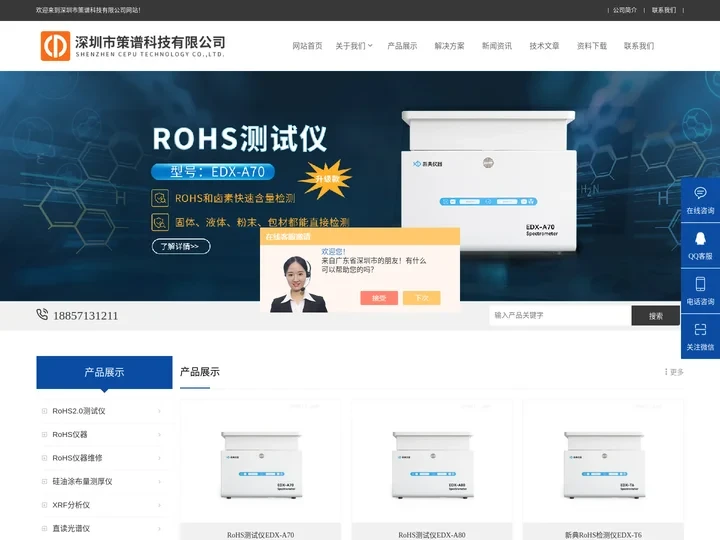Click the ROHS测试仪 banner headline
Image resolution: width=720 pixels, height=540 pixels.
point(240,138)
